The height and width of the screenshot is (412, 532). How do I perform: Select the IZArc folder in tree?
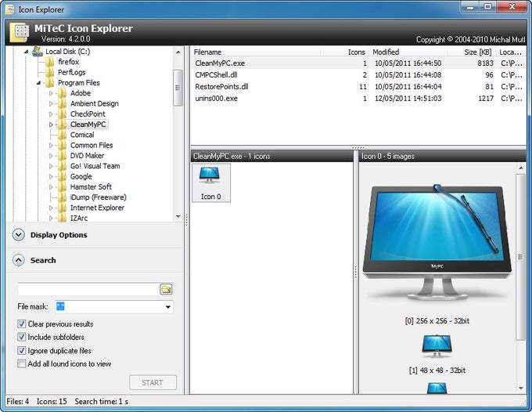79,218
